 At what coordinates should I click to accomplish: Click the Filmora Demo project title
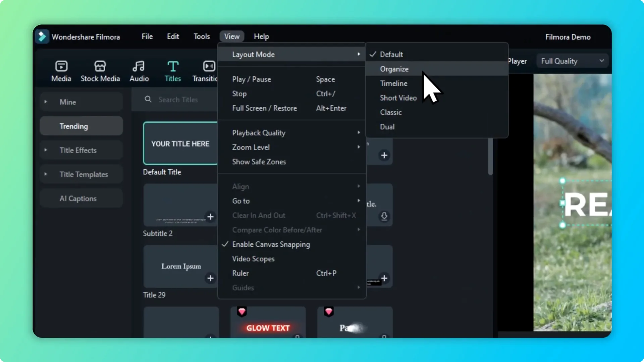pyautogui.click(x=568, y=37)
